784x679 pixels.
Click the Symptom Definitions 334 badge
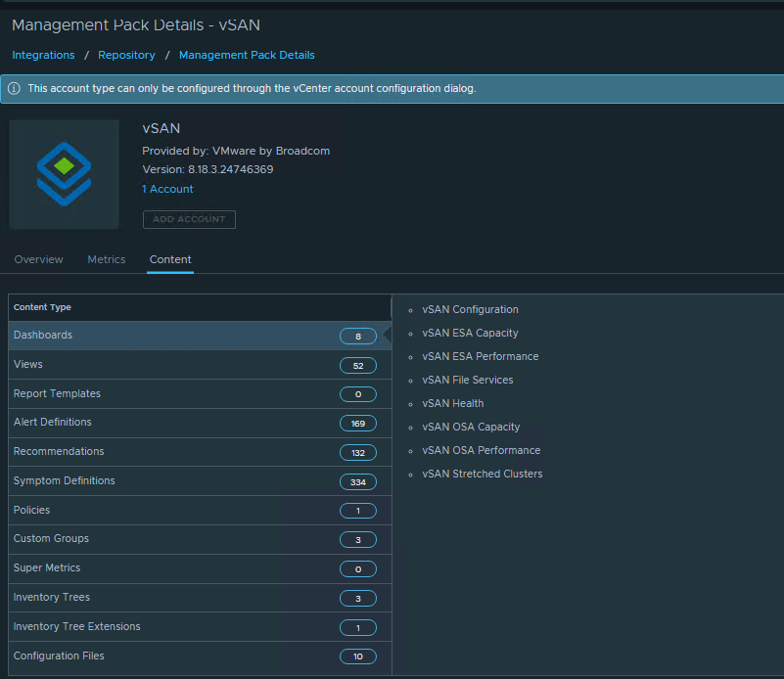click(357, 482)
